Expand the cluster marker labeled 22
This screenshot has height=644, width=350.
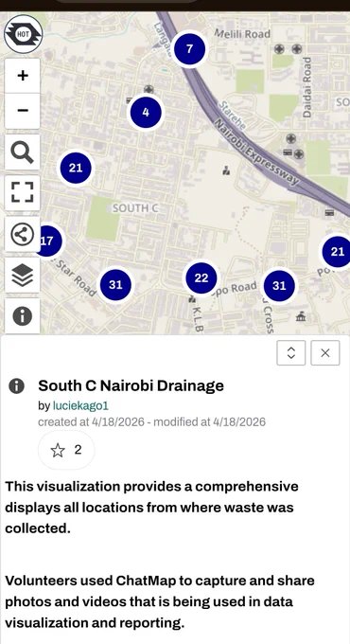click(201, 278)
